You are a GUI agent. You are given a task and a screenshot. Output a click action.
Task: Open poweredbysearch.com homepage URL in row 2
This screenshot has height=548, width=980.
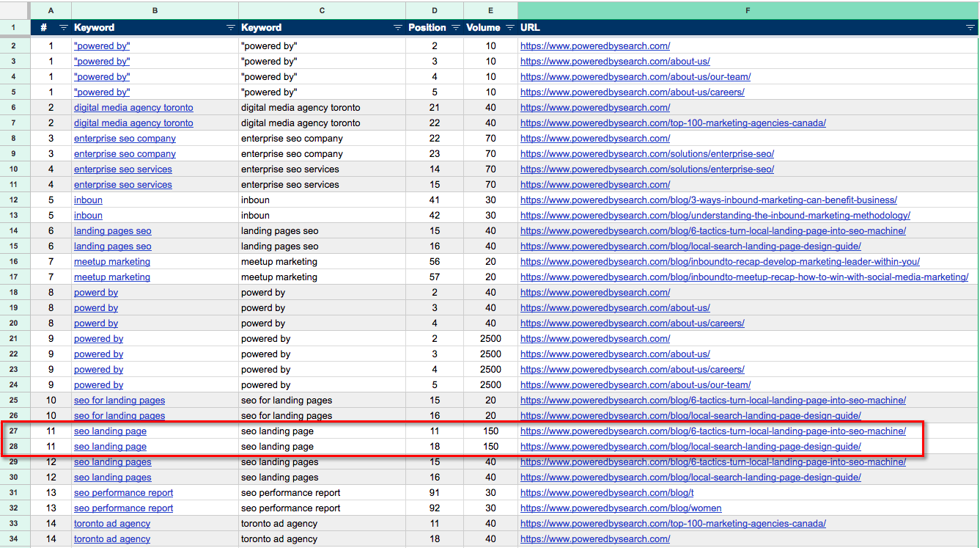(x=595, y=46)
